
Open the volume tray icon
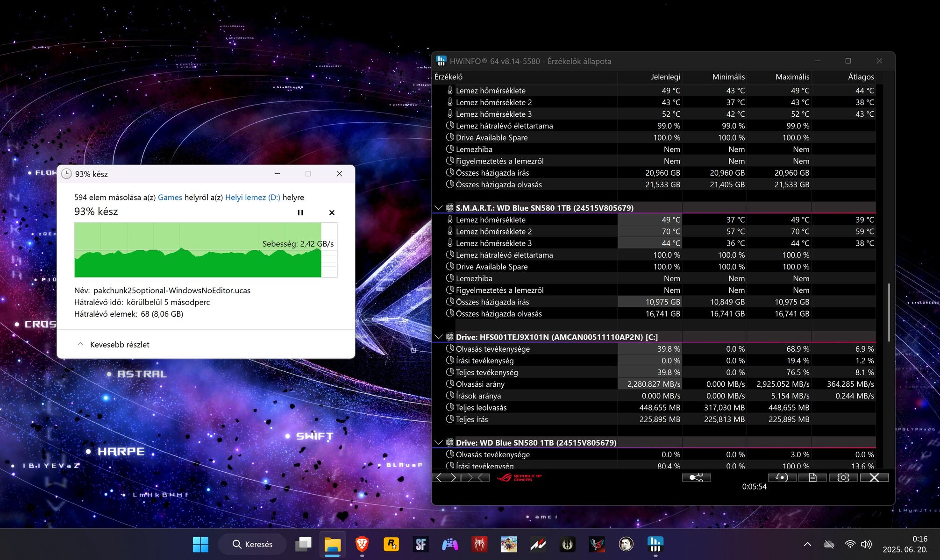866,544
